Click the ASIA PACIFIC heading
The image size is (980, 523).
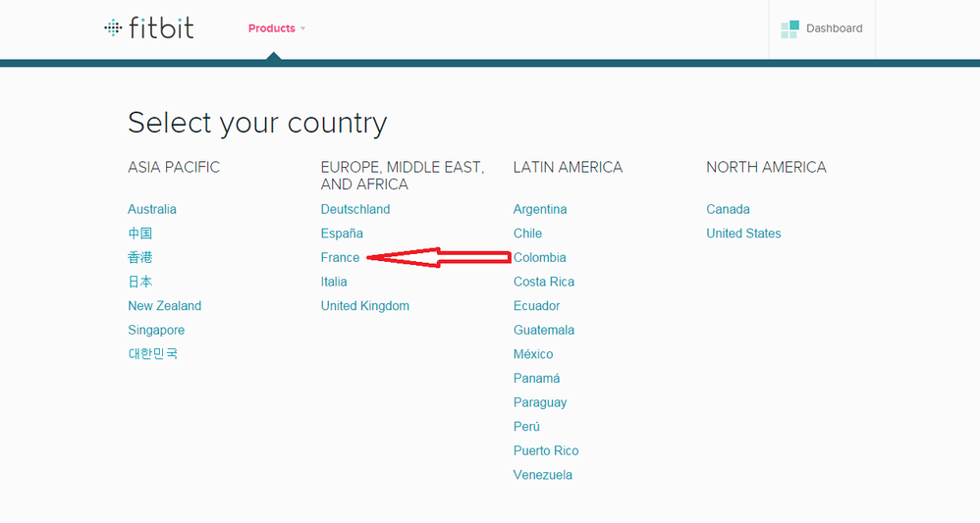coord(174,168)
